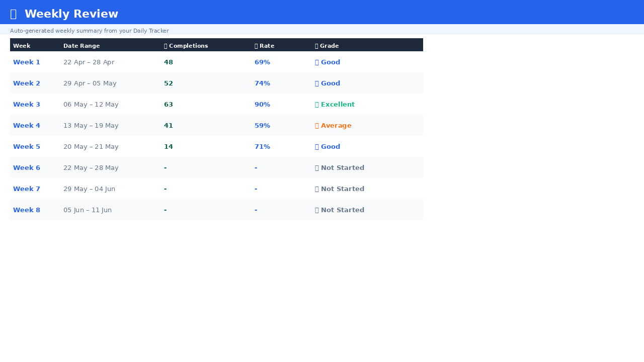
Task: Open the Week 1 link
Action: (27, 62)
